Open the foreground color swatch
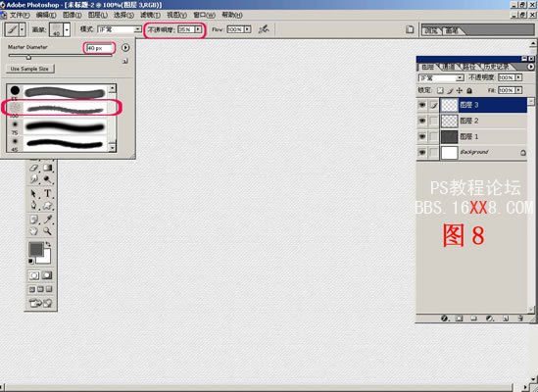The image size is (538, 392). (35, 249)
